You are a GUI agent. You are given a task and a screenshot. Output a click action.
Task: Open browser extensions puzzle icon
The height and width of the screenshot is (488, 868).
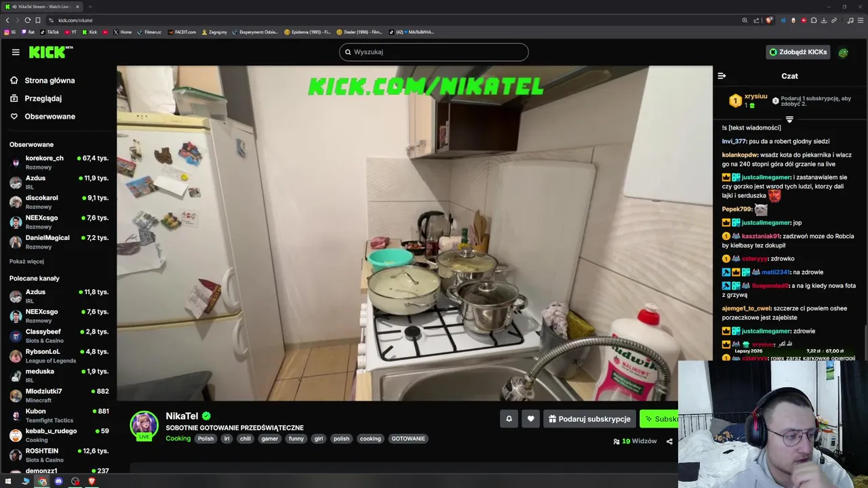pyautogui.click(x=814, y=20)
